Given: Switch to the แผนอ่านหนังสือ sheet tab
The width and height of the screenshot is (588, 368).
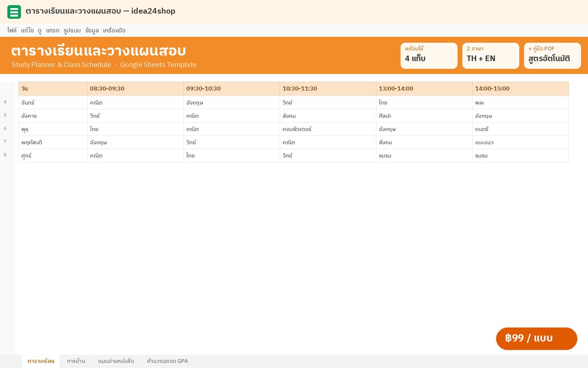Looking at the screenshot, I should [x=116, y=361].
